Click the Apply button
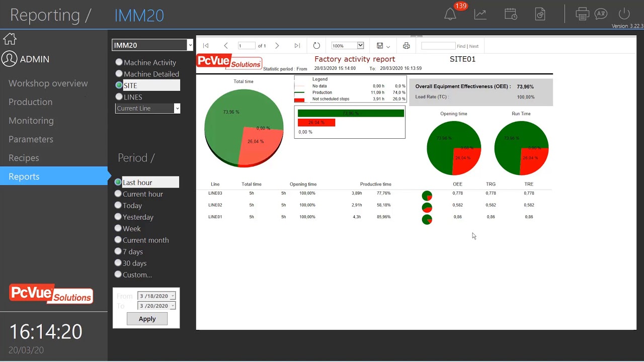 147,319
